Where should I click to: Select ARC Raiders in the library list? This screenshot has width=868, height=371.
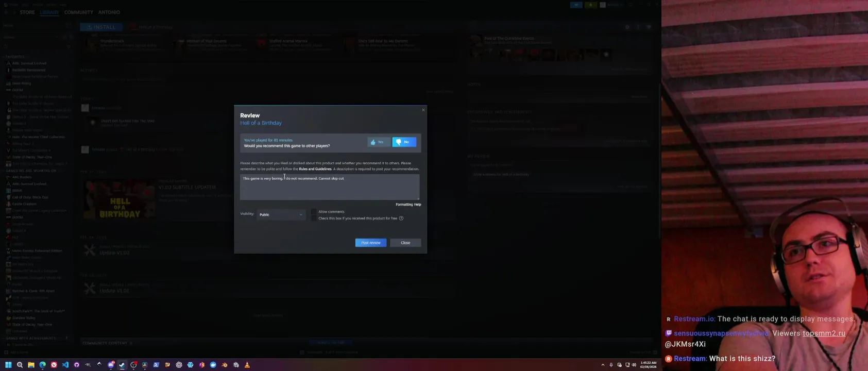22,177
